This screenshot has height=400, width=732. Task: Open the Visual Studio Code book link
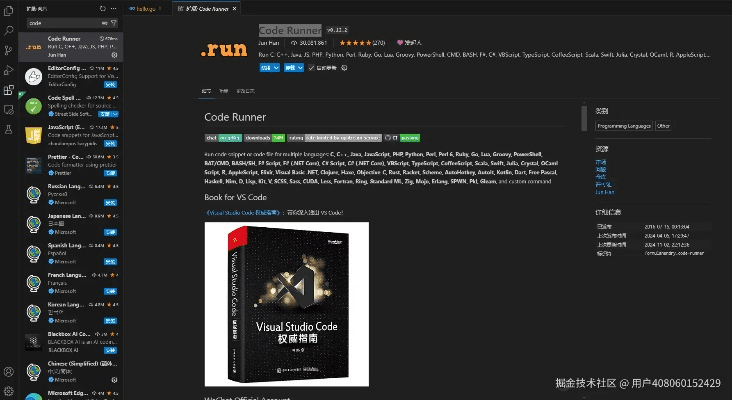pyautogui.click(x=242, y=212)
